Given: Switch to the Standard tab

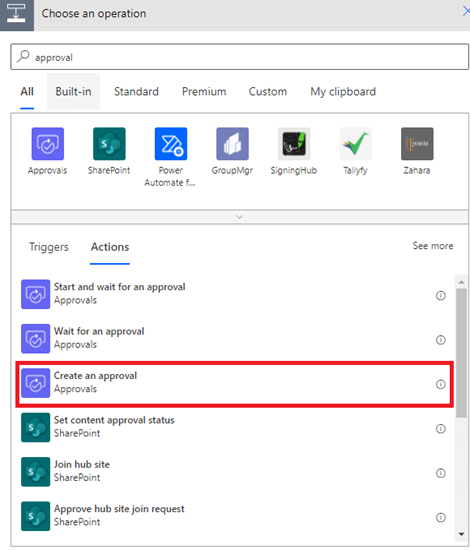Looking at the screenshot, I should point(136,92).
